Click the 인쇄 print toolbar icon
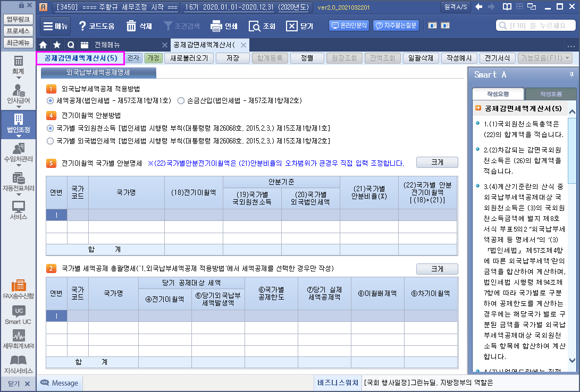 [224, 26]
